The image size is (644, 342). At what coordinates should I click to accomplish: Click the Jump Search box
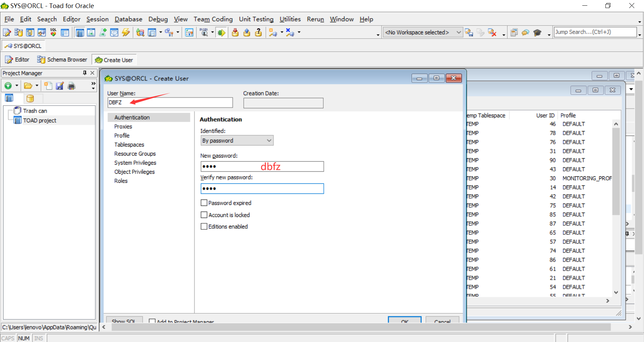[x=595, y=32]
